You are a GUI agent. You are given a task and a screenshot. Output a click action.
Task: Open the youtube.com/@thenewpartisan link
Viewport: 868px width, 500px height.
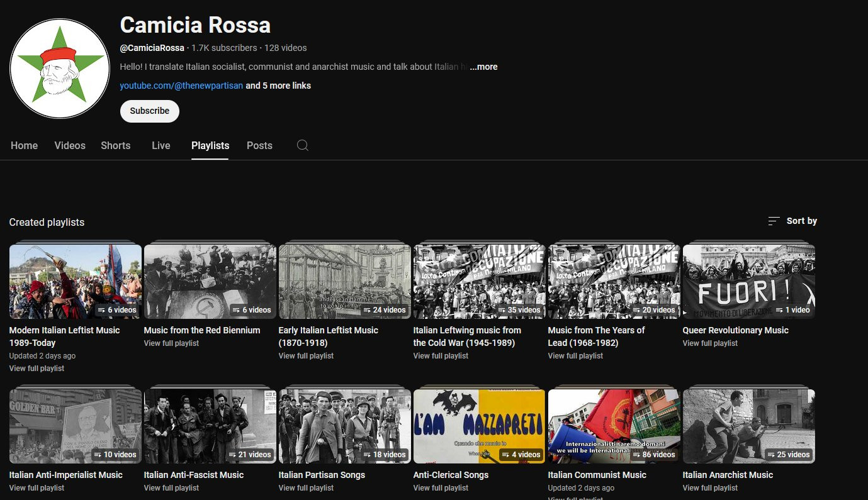pyautogui.click(x=182, y=86)
